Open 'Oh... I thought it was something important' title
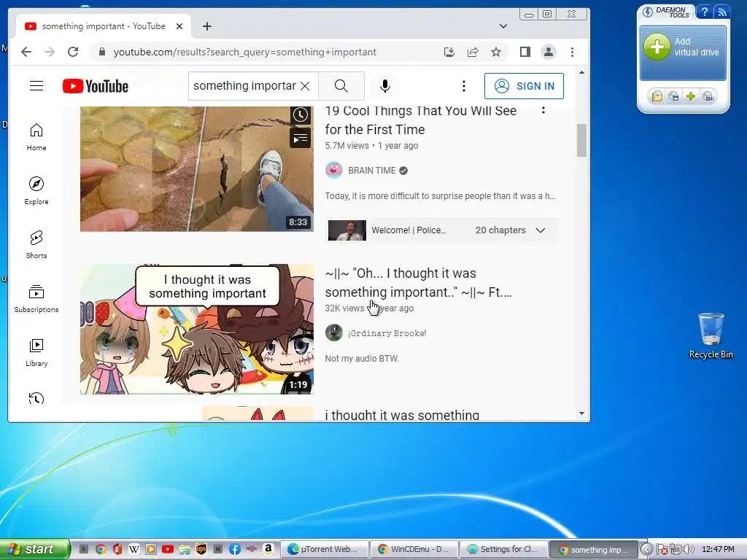The width and height of the screenshot is (747, 560). (x=418, y=283)
